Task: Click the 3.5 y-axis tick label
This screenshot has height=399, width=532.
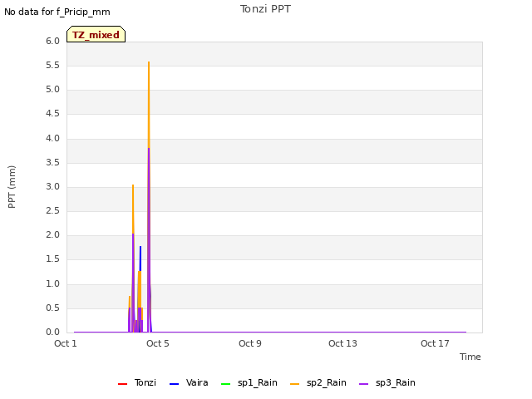Action: click(x=52, y=162)
